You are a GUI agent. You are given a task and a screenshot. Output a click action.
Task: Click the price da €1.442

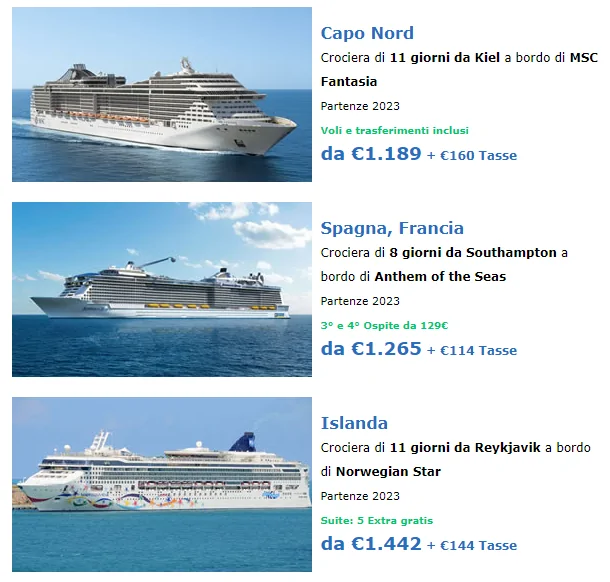[x=371, y=544]
